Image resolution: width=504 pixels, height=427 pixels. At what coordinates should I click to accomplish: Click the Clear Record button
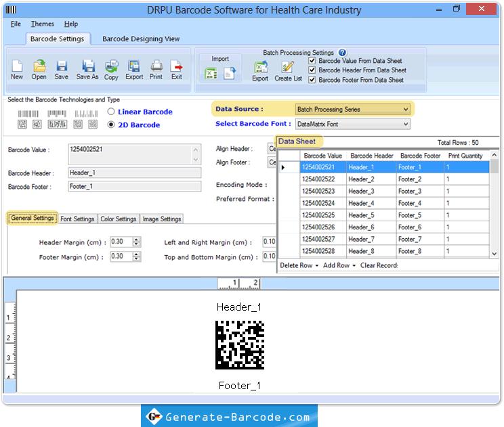379,265
